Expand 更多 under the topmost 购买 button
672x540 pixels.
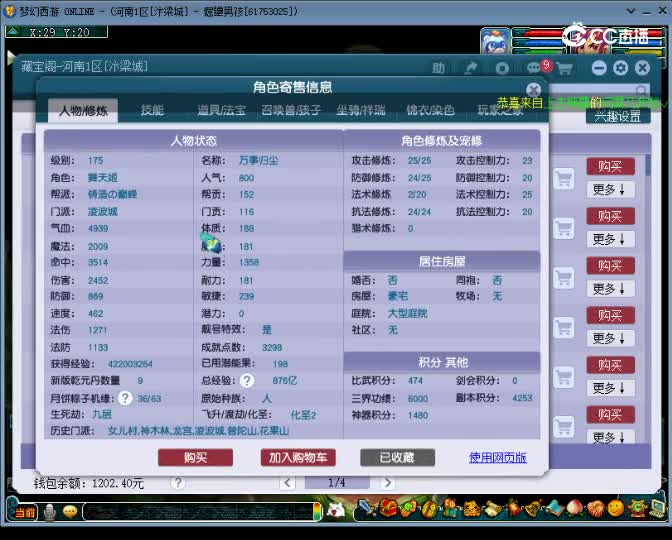point(610,189)
